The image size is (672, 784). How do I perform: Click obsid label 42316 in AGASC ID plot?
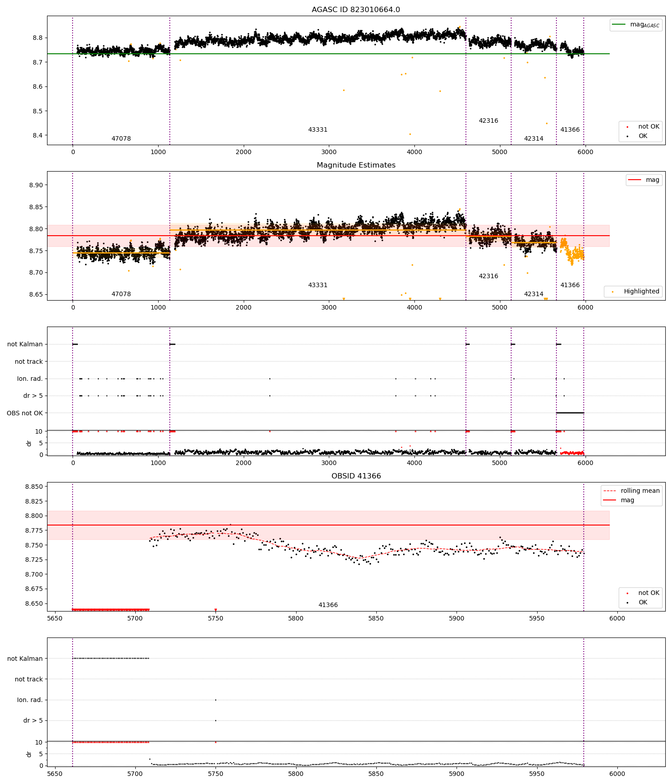tap(488, 121)
